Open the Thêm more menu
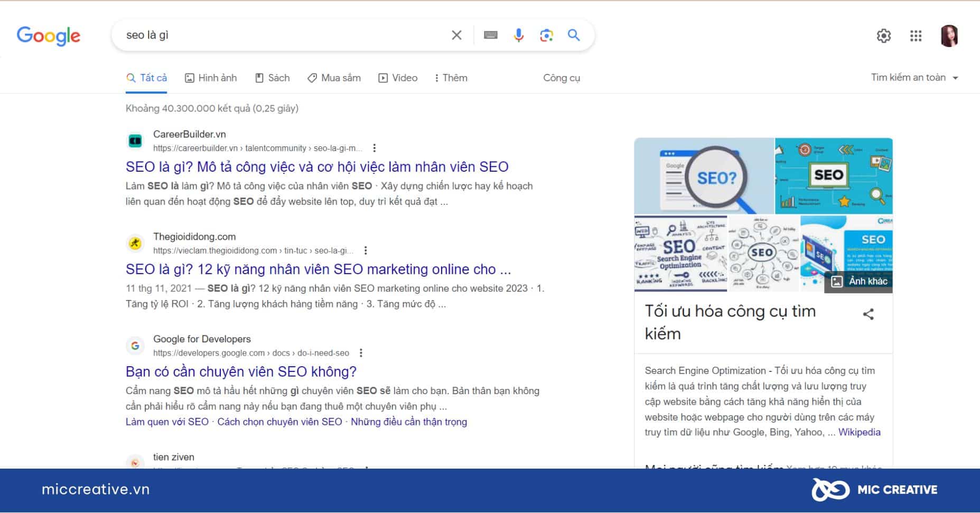The height and width of the screenshot is (513, 980). [x=451, y=78]
